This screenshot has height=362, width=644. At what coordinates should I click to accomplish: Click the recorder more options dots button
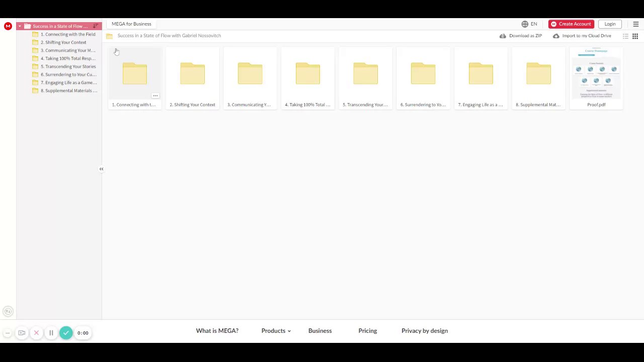click(x=8, y=333)
